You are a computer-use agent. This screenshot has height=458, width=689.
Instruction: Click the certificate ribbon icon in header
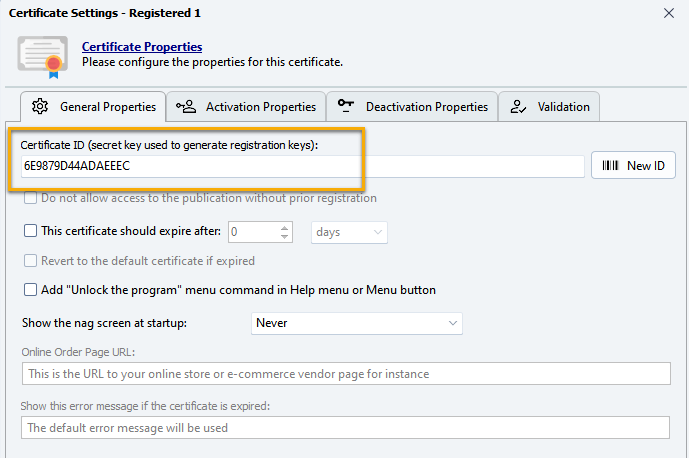pyautogui.click(x=43, y=55)
